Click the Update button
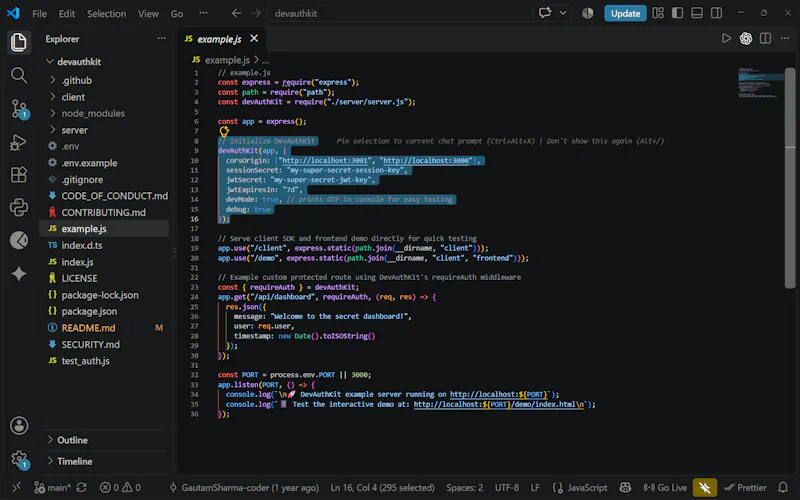Viewport: 800px width, 500px height. [625, 13]
